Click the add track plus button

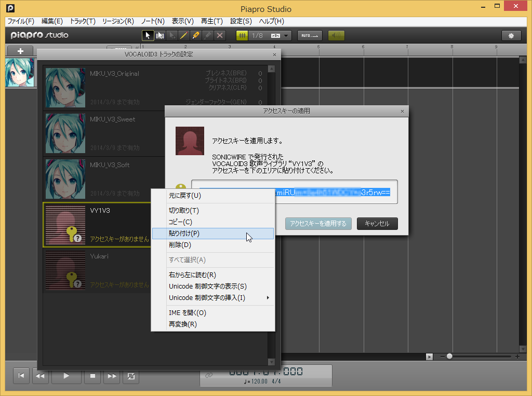20,51
